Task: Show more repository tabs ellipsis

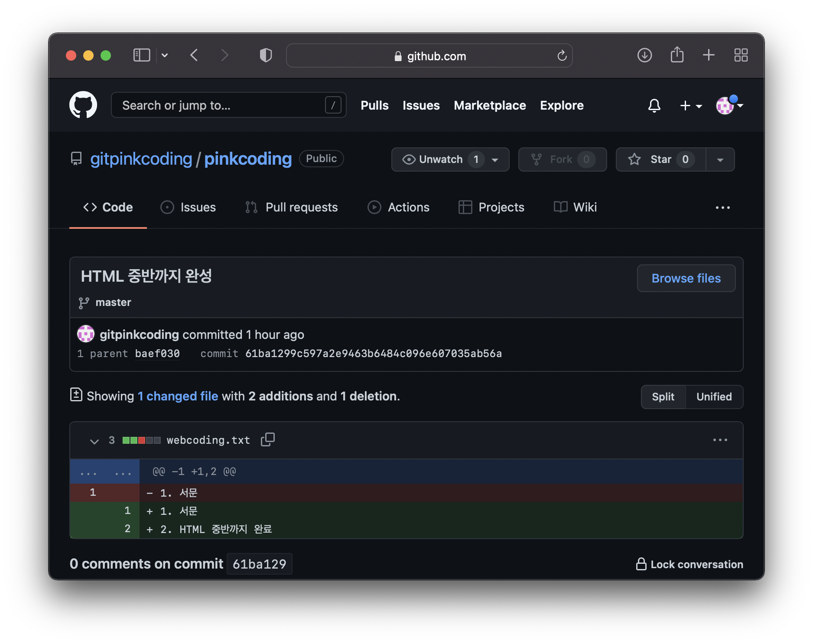Action: click(x=722, y=208)
